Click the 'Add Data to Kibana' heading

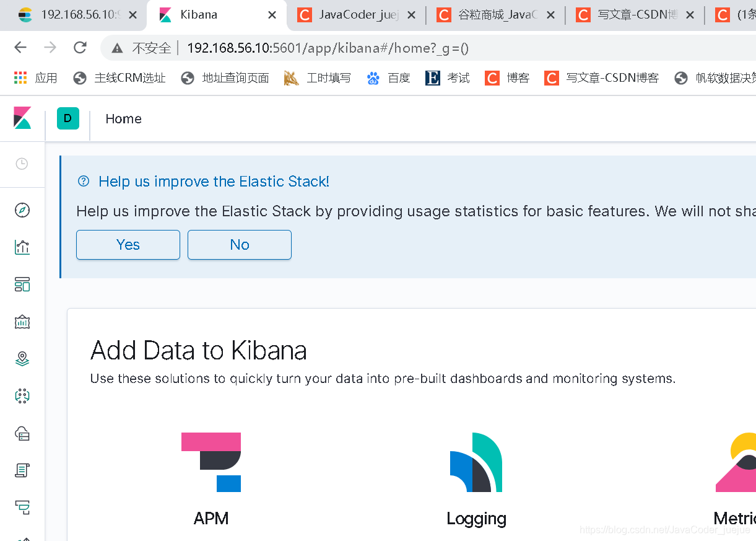[x=199, y=351]
